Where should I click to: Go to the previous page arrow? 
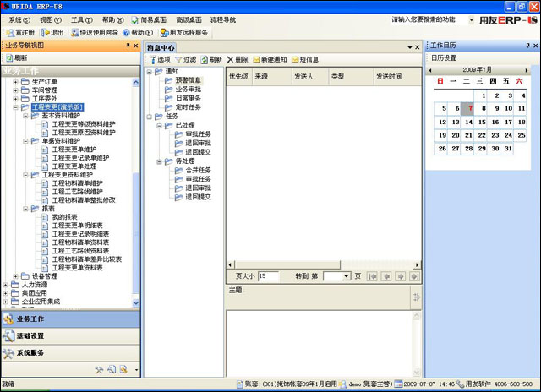click(x=386, y=276)
